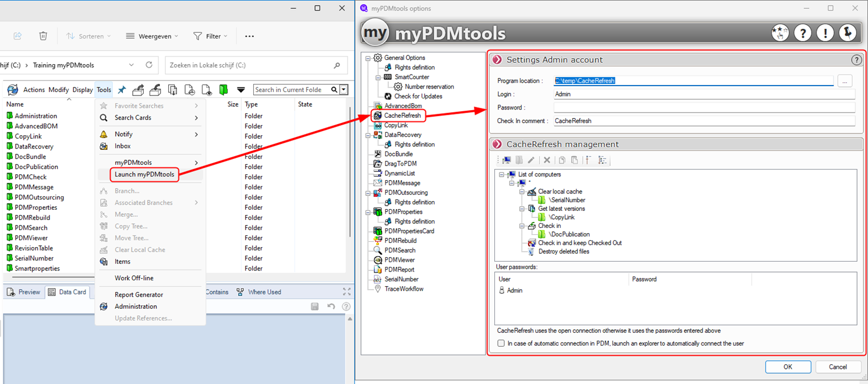
Task: Switch to the Preview tab
Action: tap(24, 292)
